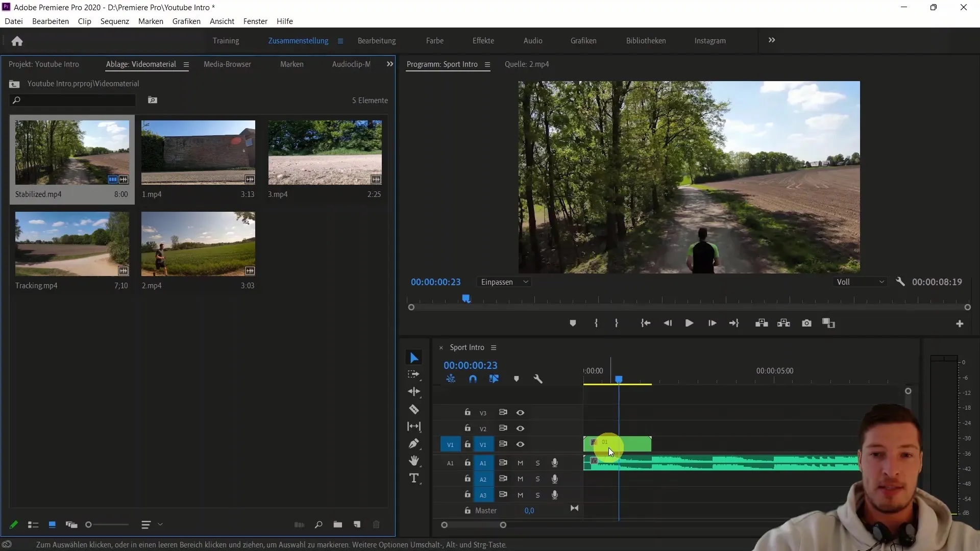Select the Track Select Forward tool

pos(414,374)
